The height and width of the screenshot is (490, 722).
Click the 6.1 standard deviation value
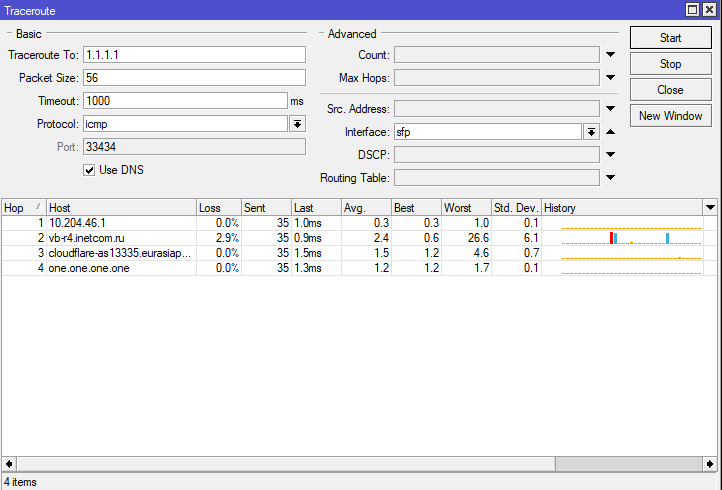531,238
